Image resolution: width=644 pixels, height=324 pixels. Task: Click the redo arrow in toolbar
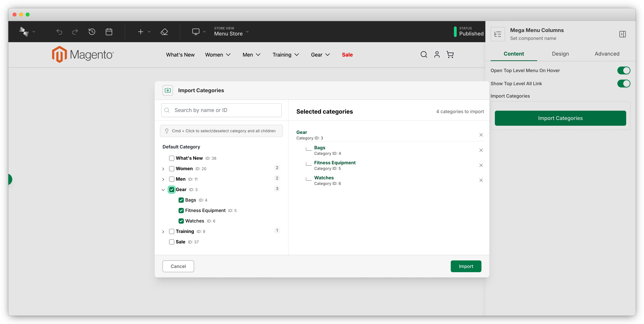click(75, 32)
